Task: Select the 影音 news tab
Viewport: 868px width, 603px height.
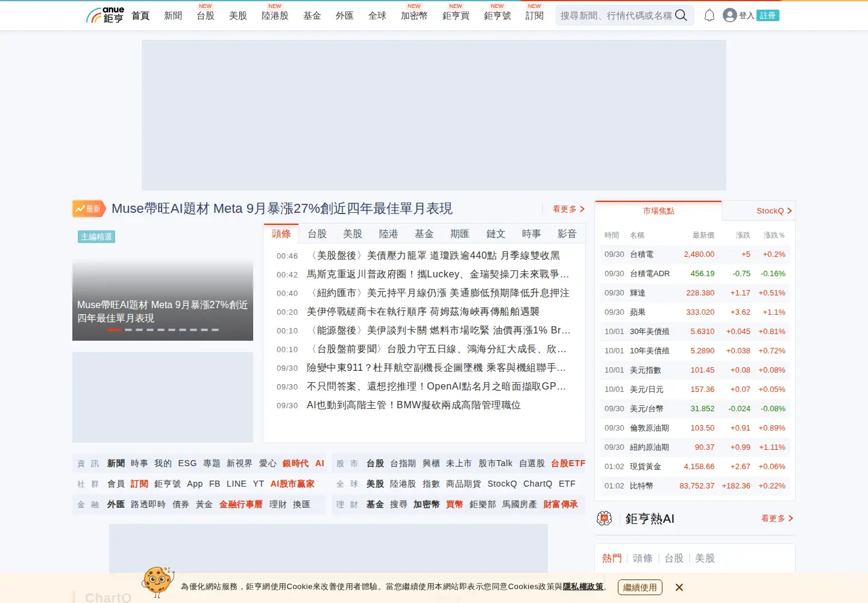Action: tap(567, 234)
